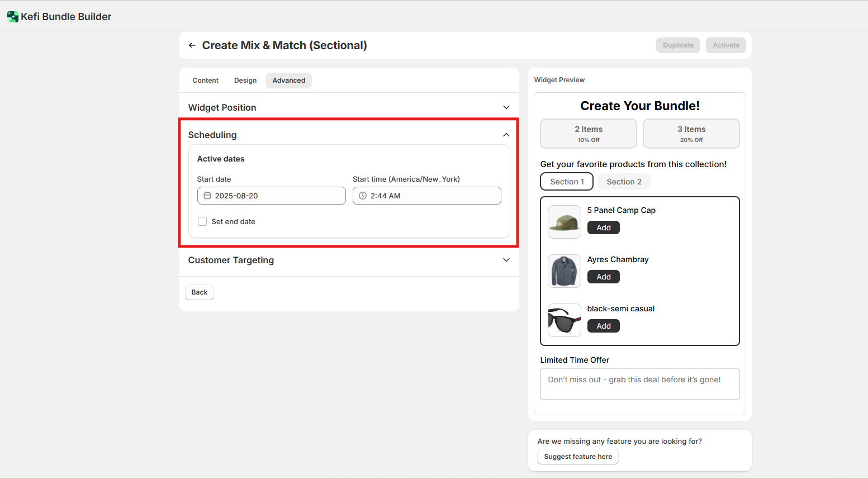Image resolution: width=868 pixels, height=479 pixels.
Task: Click the back arrow beside Create Mix & Match
Action: [192, 45]
